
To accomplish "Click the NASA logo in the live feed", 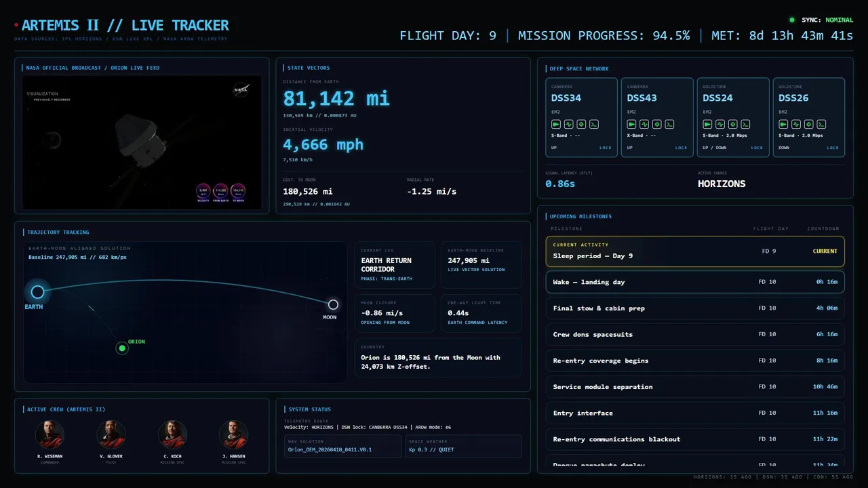I will [241, 89].
